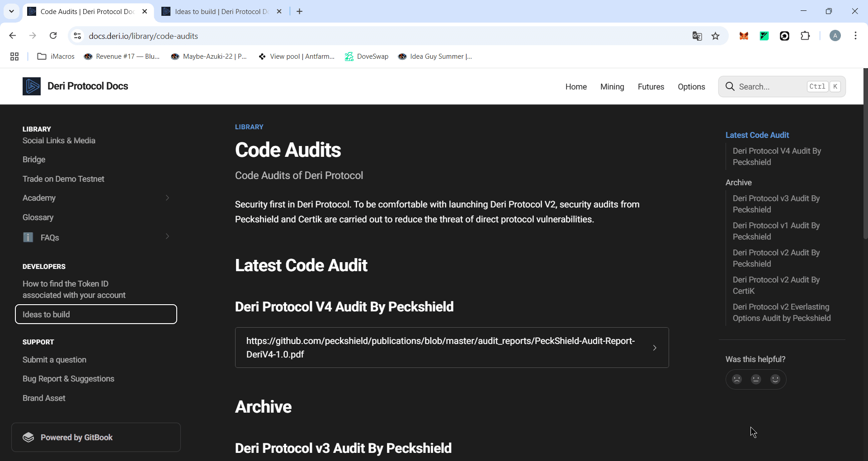Go forward to the next page
868x461 pixels.
(x=33, y=36)
